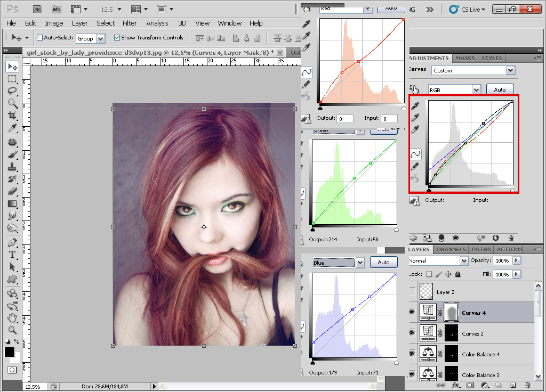Select the Path Selection tool
The image size is (546, 392).
pos(13,267)
